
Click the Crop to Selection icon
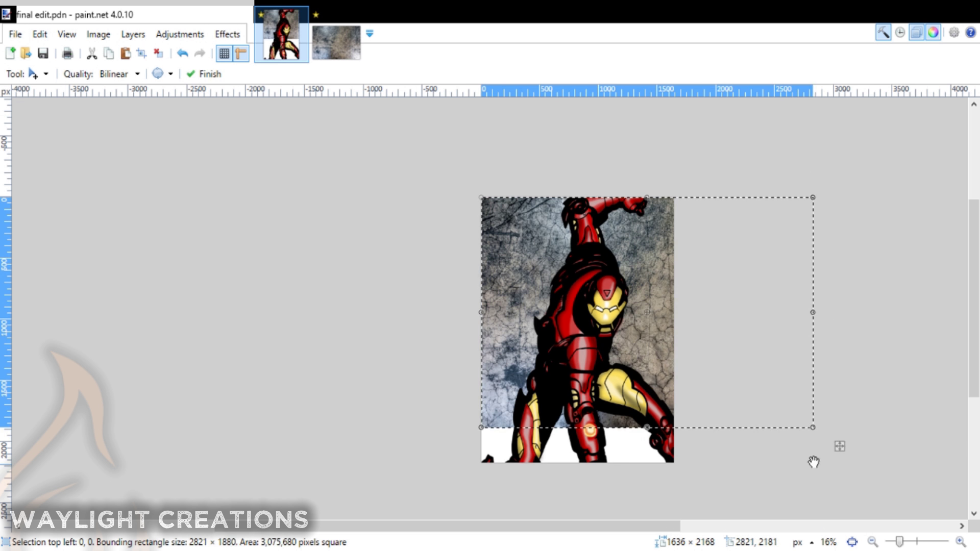pos(141,53)
